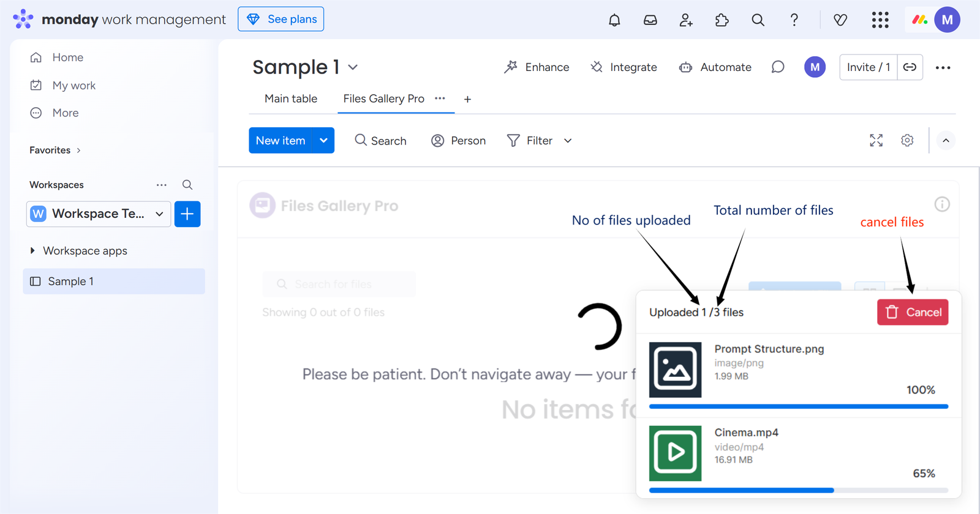Open the Automate center
980x514 pixels.
pyautogui.click(x=715, y=67)
